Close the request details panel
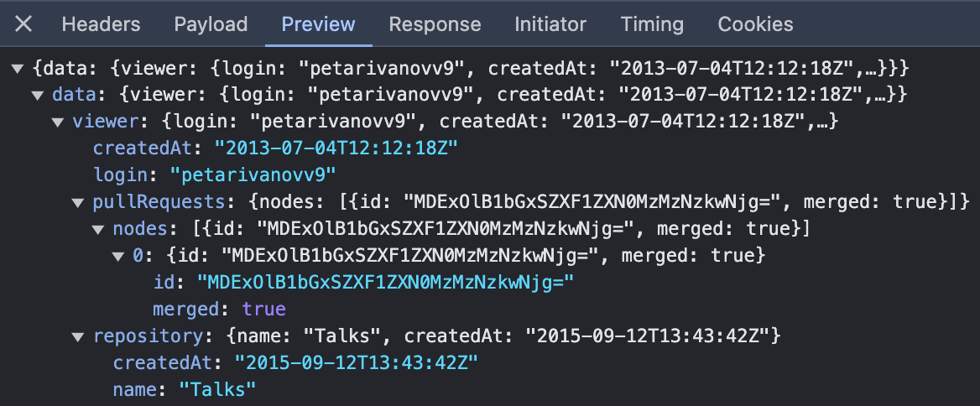 23,24
